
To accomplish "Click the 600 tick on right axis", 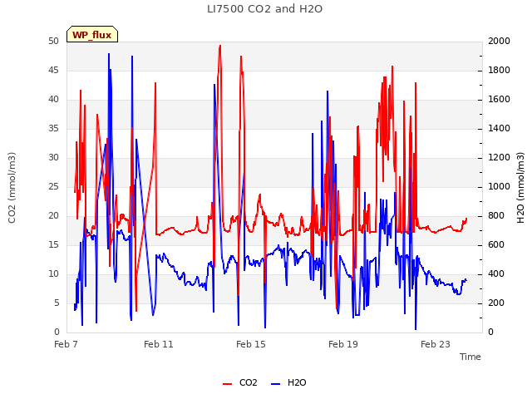I will pos(496,244).
